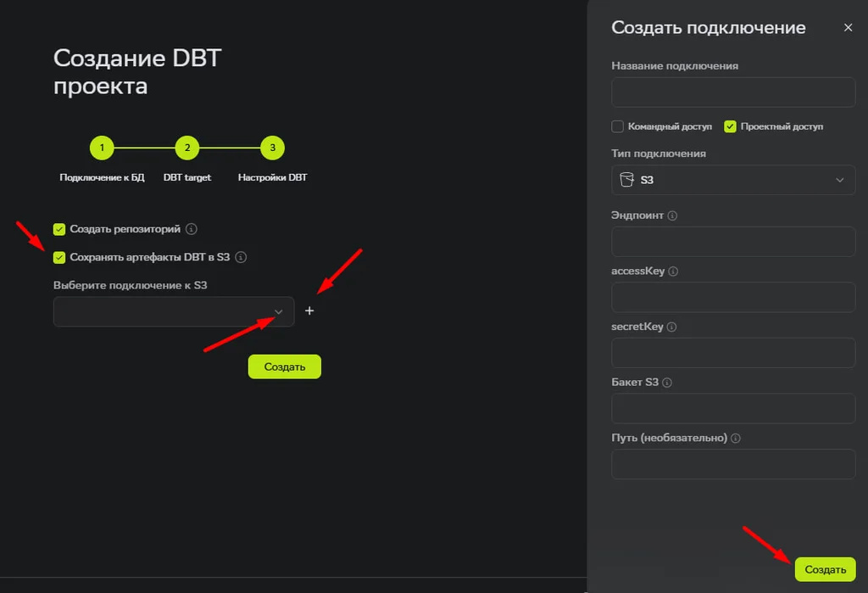Focus the Эндпоинт input field
This screenshot has height=593, width=868.
click(733, 242)
